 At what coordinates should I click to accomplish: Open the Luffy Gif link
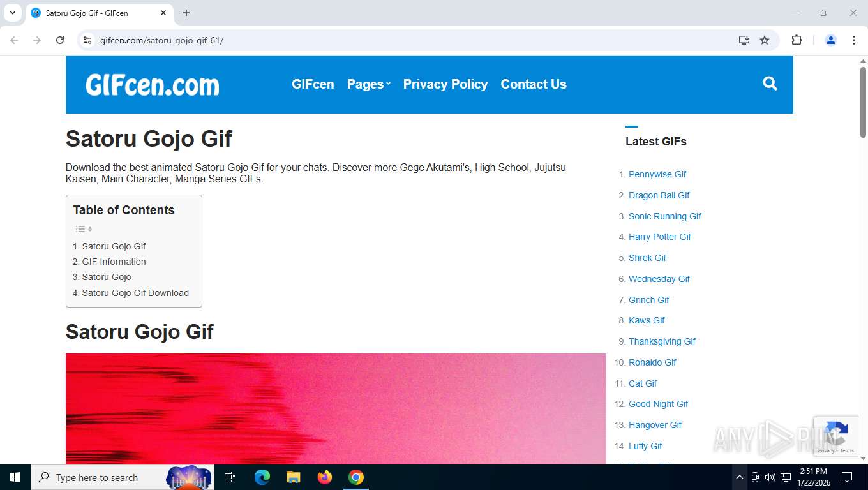(x=645, y=446)
